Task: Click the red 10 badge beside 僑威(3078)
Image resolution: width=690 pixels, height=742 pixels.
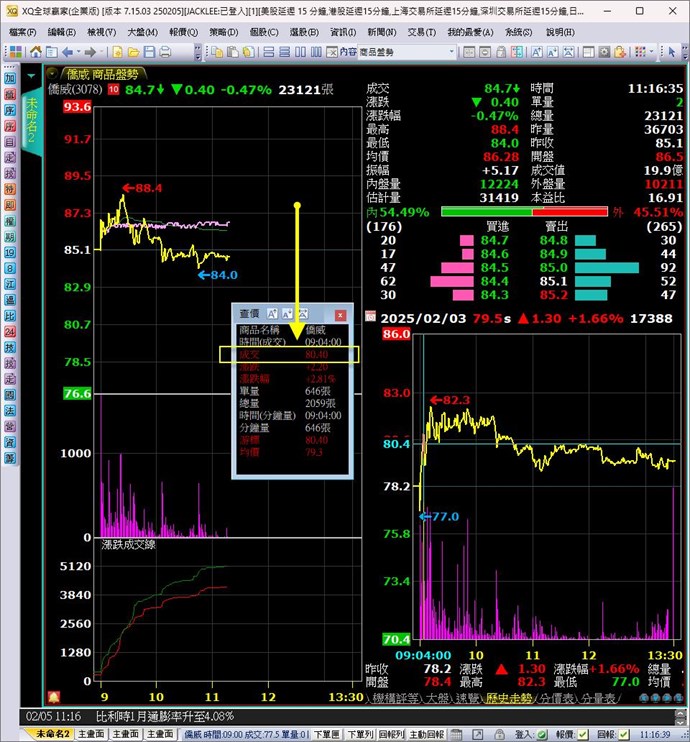Action: pos(114,90)
